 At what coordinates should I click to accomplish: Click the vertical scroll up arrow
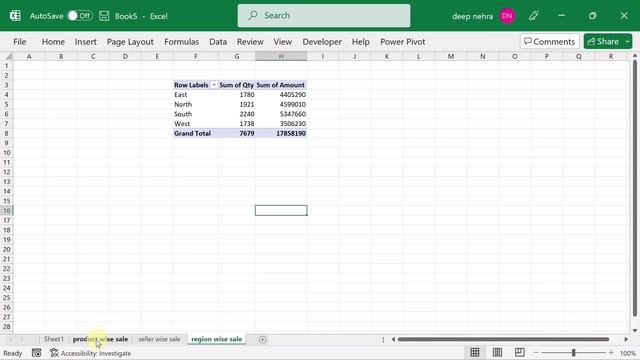(x=635, y=56)
